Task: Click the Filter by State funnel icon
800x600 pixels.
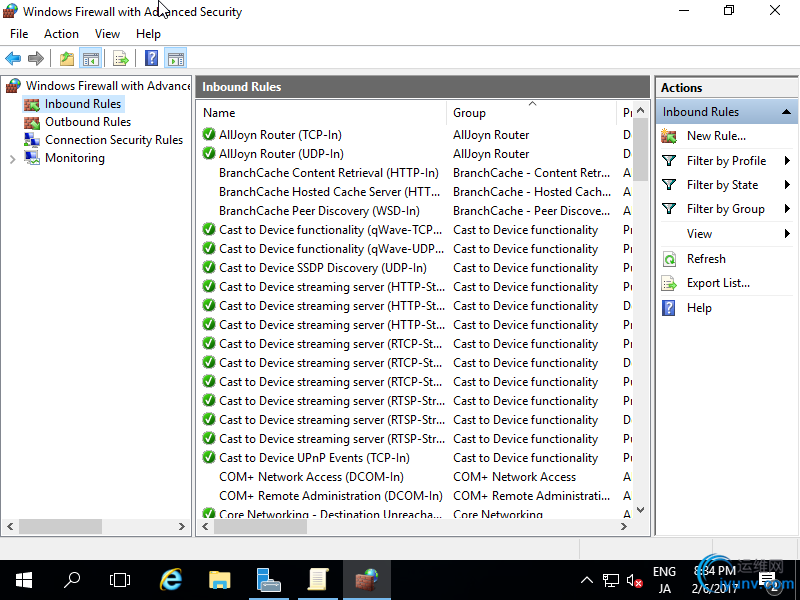Action: (669, 185)
